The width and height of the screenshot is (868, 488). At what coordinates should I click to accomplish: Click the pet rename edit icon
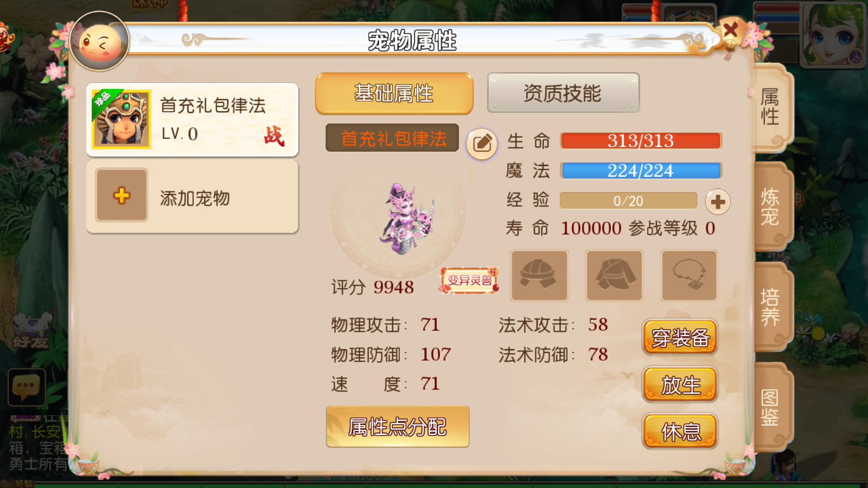482,144
